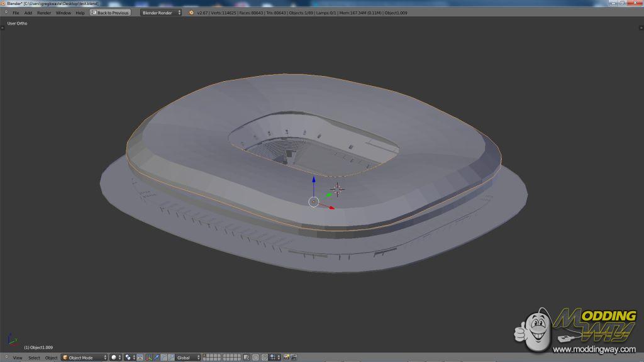Viewport: 644px width, 362px height.
Task: Click the OpenGL render animation clapper icon
Action: 294,358
